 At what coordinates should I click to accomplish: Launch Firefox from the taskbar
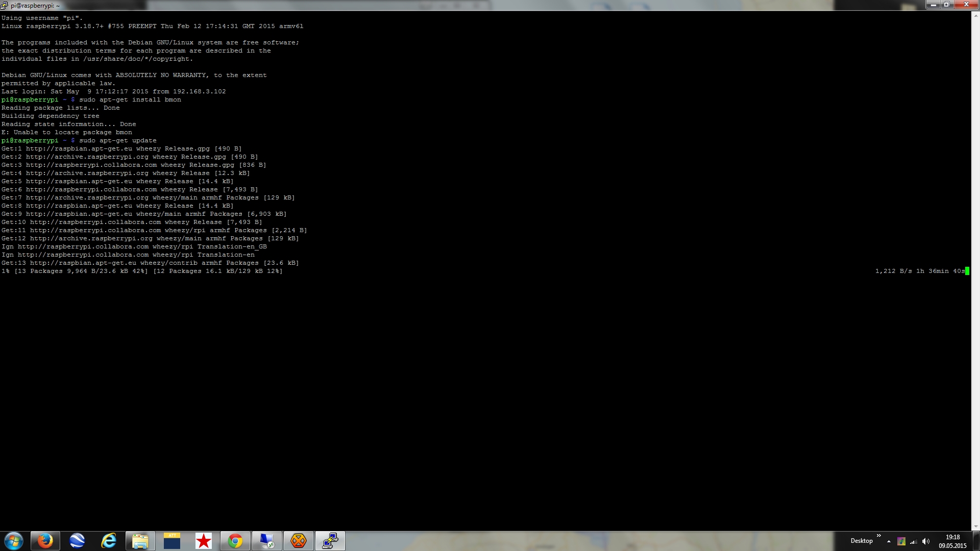coord(45,541)
